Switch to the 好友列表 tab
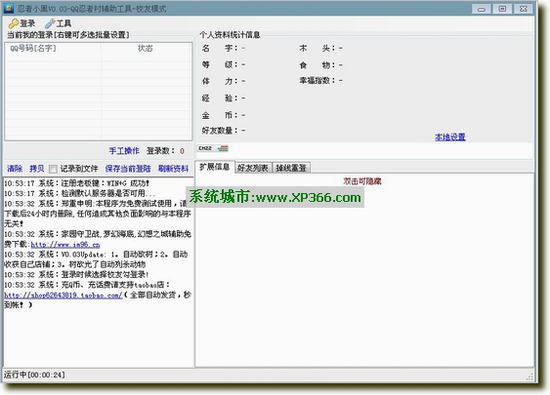 pyautogui.click(x=253, y=168)
